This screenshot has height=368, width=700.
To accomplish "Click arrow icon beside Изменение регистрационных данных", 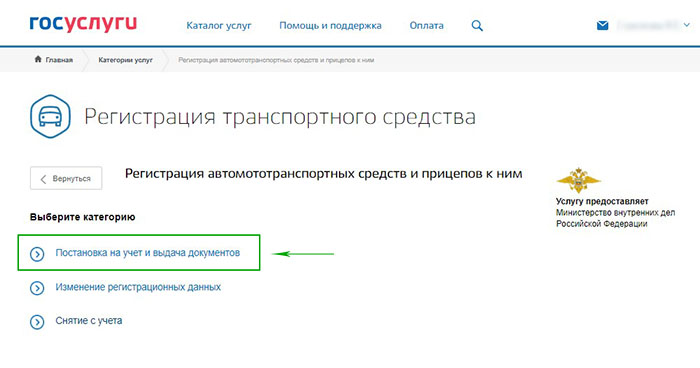I will (x=37, y=288).
